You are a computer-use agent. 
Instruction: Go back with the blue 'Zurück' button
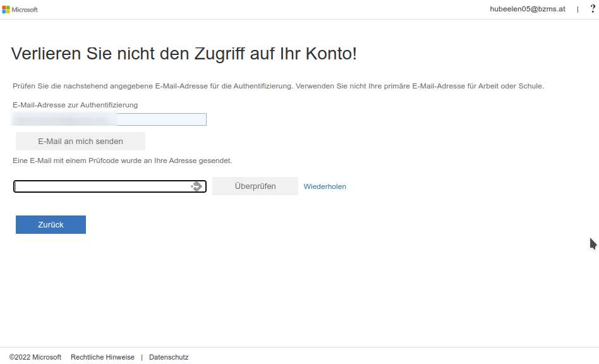(x=51, y=224)
